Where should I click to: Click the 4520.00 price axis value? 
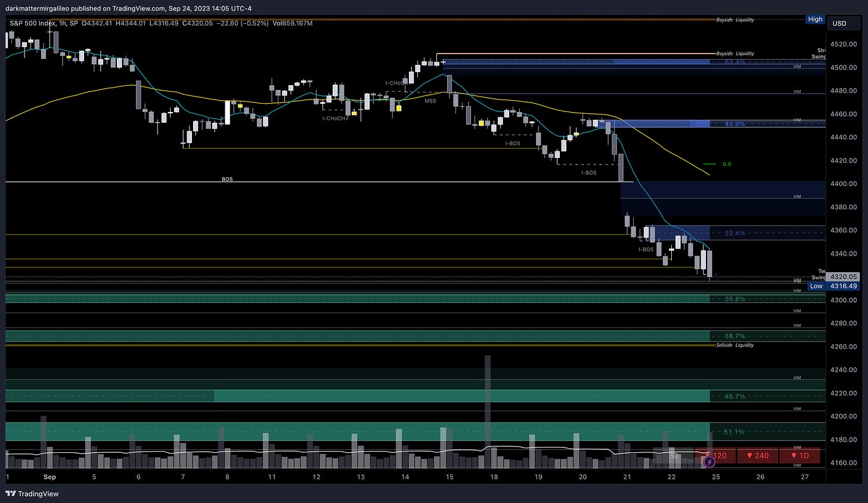coord(844,44)
